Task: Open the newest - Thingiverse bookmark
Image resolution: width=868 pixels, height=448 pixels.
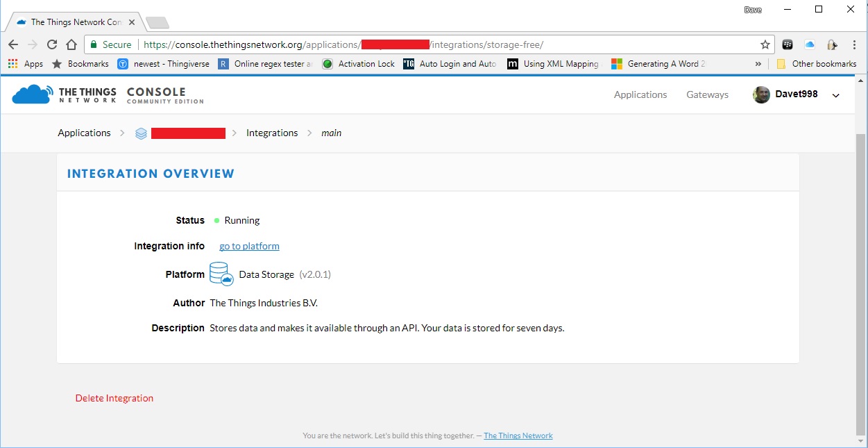Action: [162, 64]
